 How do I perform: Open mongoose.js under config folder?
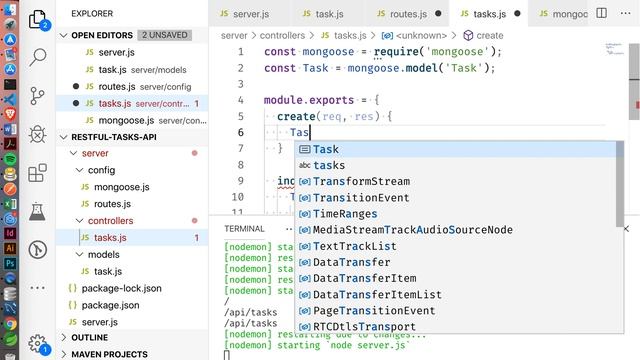[x=132, y=187]
